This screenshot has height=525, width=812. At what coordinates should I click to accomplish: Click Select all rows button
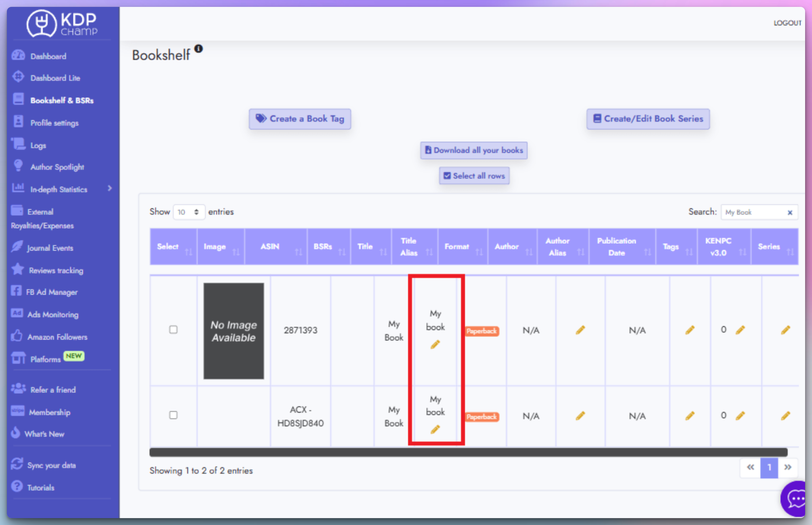(474, 176)
